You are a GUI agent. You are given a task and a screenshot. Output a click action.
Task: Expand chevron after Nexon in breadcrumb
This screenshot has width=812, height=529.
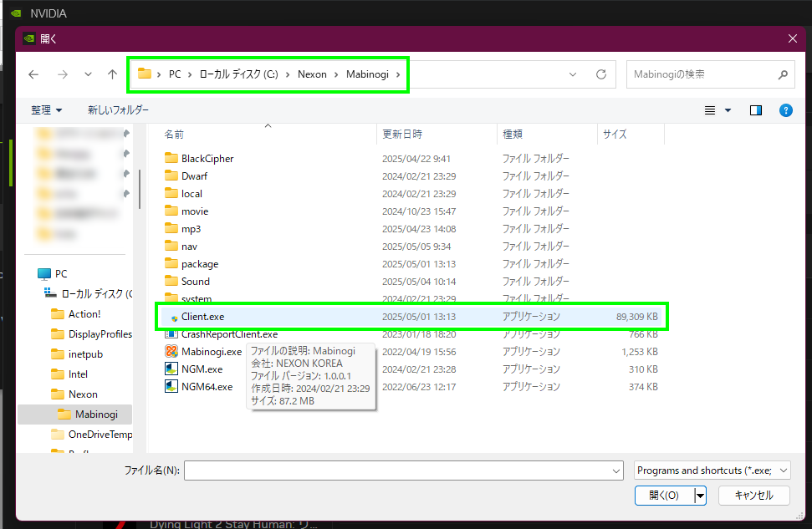[336, 74]
